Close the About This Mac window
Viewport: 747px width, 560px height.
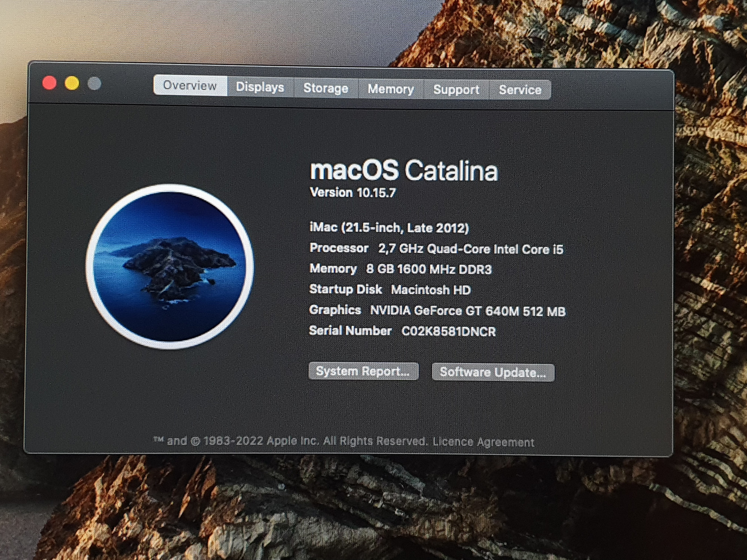(x=49, y=83)
